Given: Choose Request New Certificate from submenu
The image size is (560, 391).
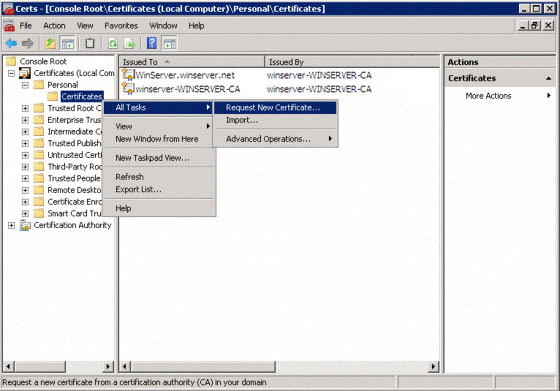Looking at the screenshot, I should click(275, 107).
